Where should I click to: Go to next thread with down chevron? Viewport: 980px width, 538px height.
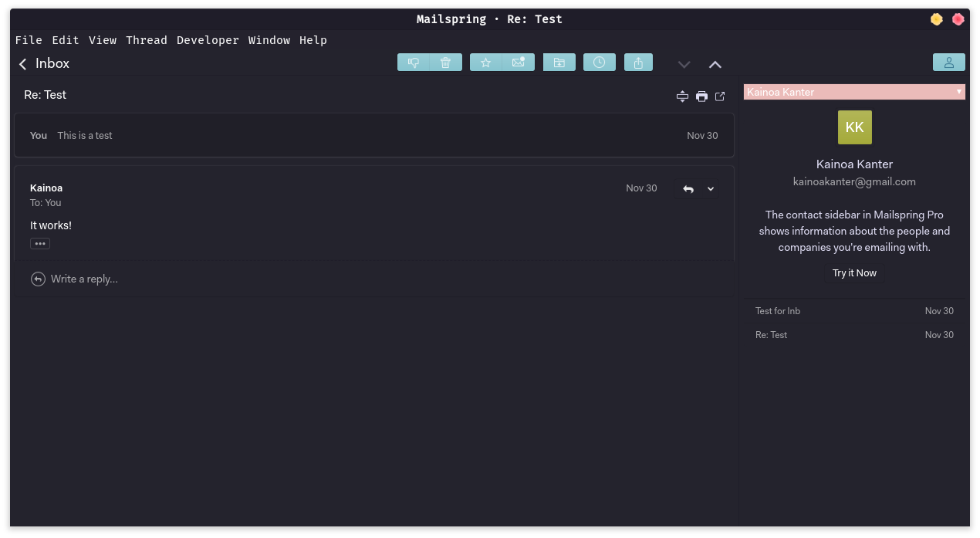pyautogui.click(x=684, y=64)
